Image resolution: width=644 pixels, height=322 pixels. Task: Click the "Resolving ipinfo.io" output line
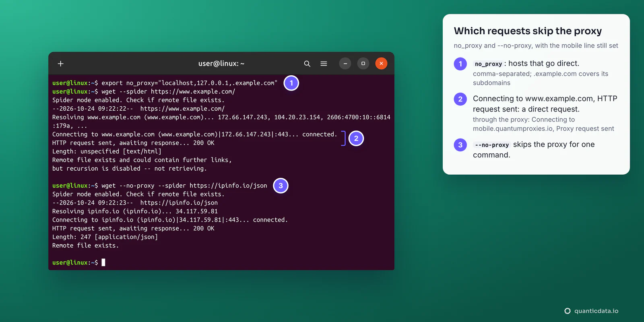pos(135,211)
